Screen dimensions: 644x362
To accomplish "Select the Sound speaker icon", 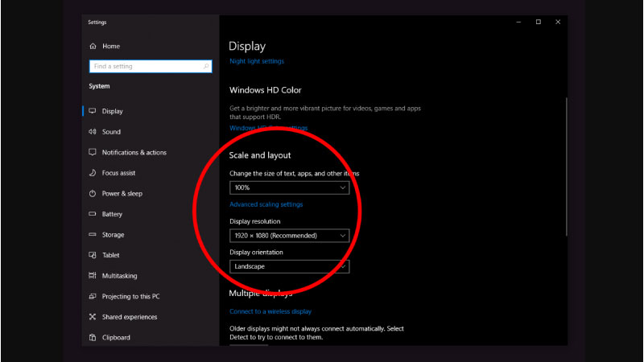I will 93,132.
